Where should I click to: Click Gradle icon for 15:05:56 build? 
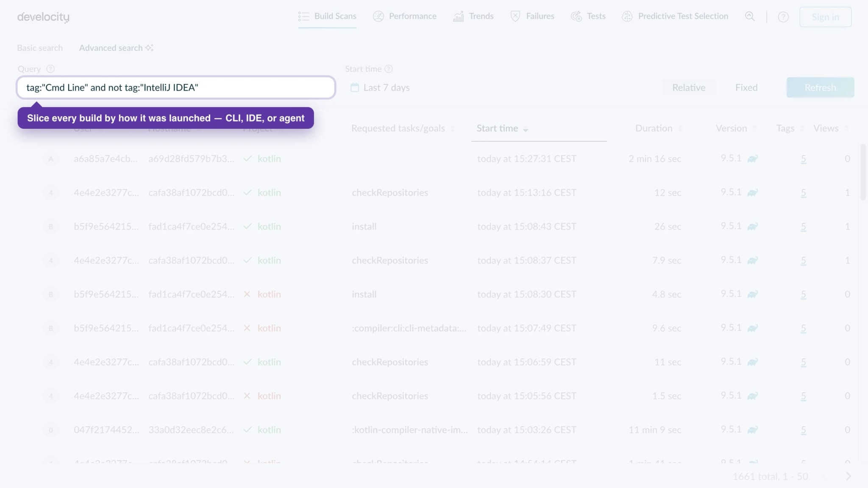click(752, 396)
